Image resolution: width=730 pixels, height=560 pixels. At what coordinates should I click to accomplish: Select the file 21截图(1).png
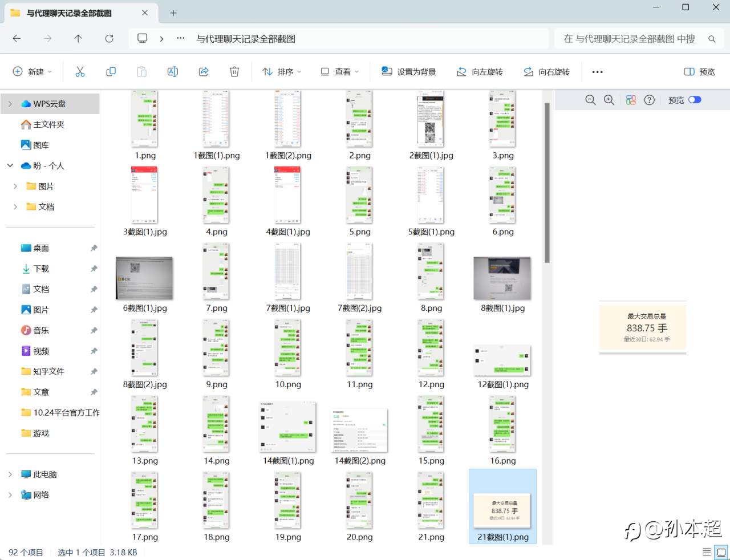point(502,506)
